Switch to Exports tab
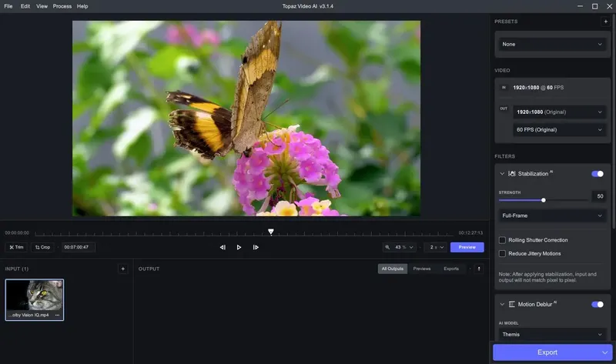The width and height of the screenshot is (616, 364). click(x=451, y=269)
